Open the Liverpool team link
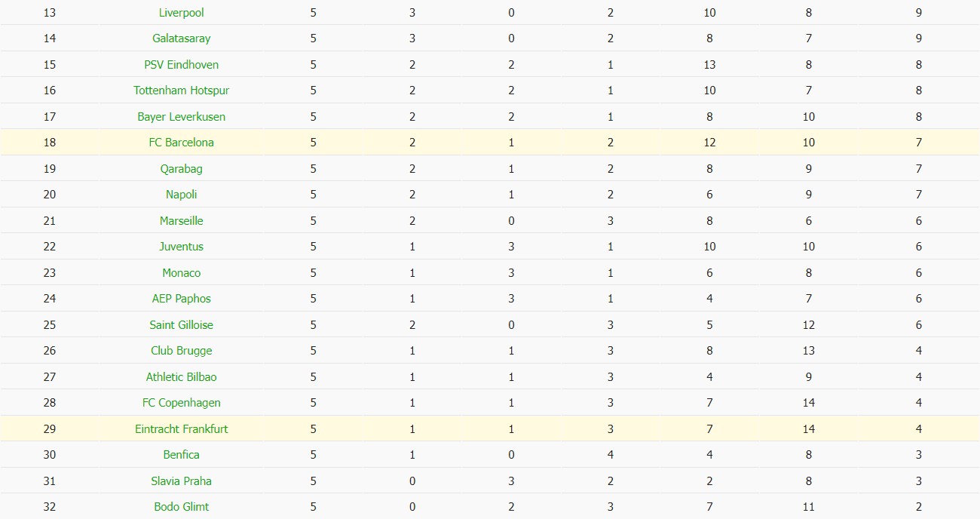The height and width of the screenshot is (519, 980). (x=182, y=13)
